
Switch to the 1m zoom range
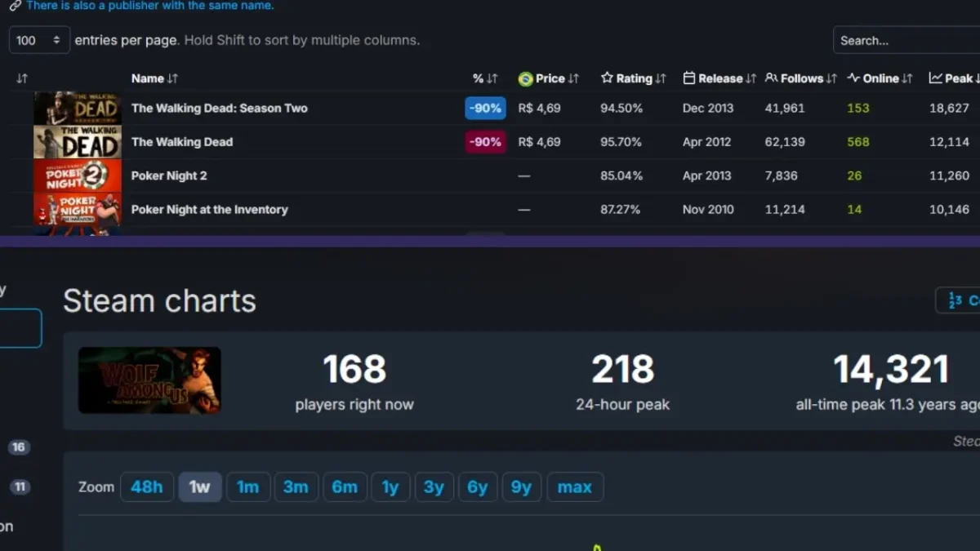click(248, 487)
